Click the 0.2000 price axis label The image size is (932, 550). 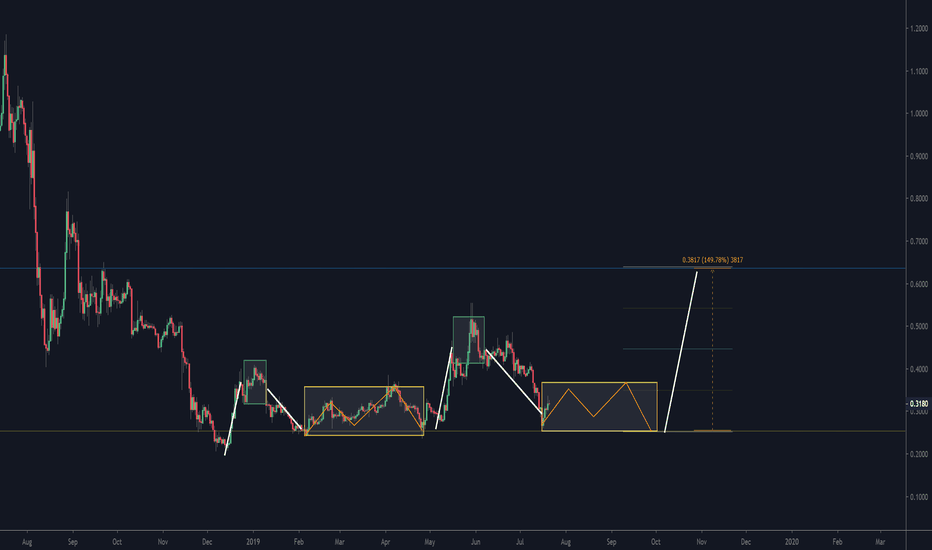click(919, 454)
